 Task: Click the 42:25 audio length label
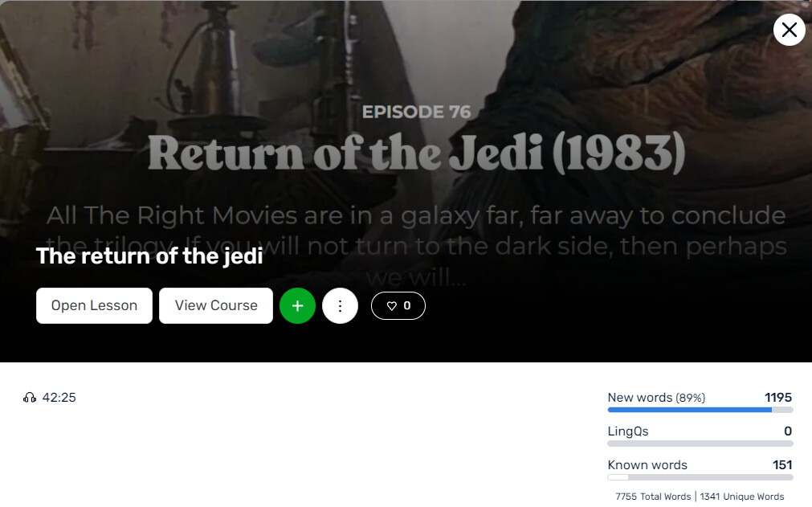[x=59, y=397]
